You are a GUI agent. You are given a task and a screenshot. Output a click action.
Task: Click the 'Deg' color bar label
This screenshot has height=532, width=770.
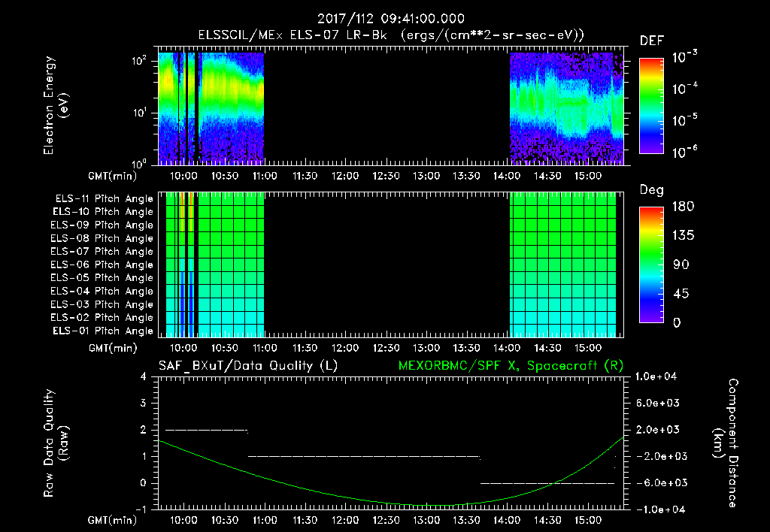tap(652, 190)
